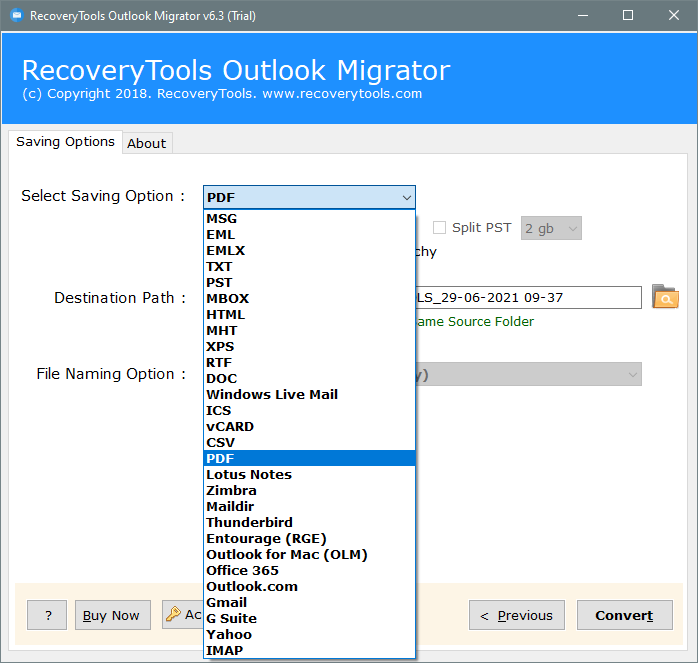The image size is (698, 663).
Task: Click the Same Source Folder link
Action: point(475,321)
